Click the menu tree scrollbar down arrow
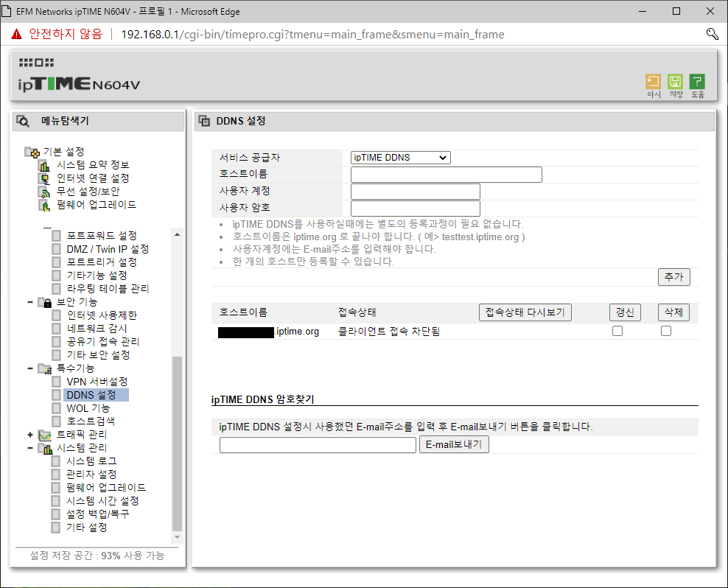 coord(177,537)
